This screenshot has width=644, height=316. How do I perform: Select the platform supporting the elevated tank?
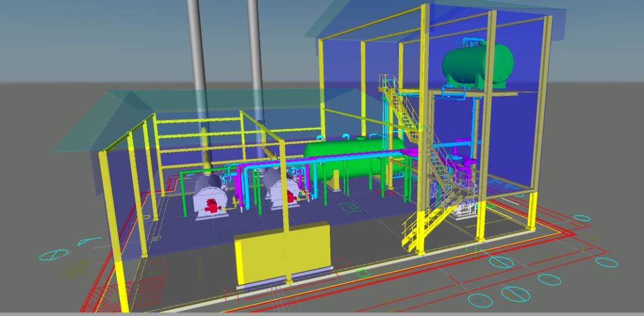[x=465, y=92]
